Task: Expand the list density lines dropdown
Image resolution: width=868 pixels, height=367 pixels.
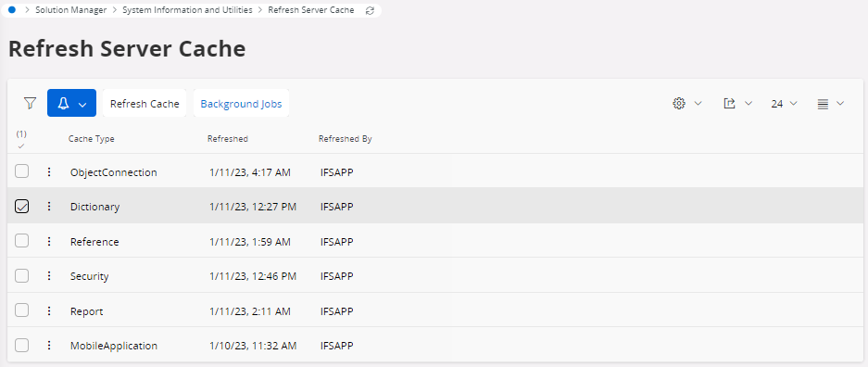Action: (x=830, y=104)
